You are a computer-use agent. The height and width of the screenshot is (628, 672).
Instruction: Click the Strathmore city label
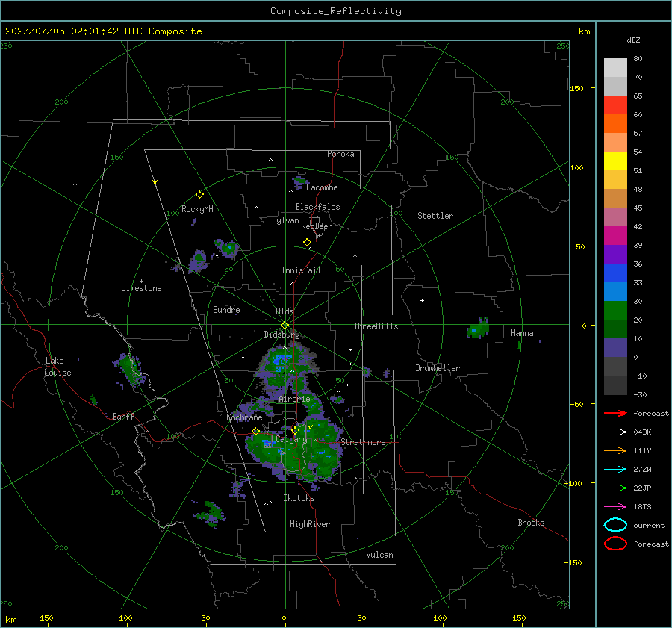point(363,442)
